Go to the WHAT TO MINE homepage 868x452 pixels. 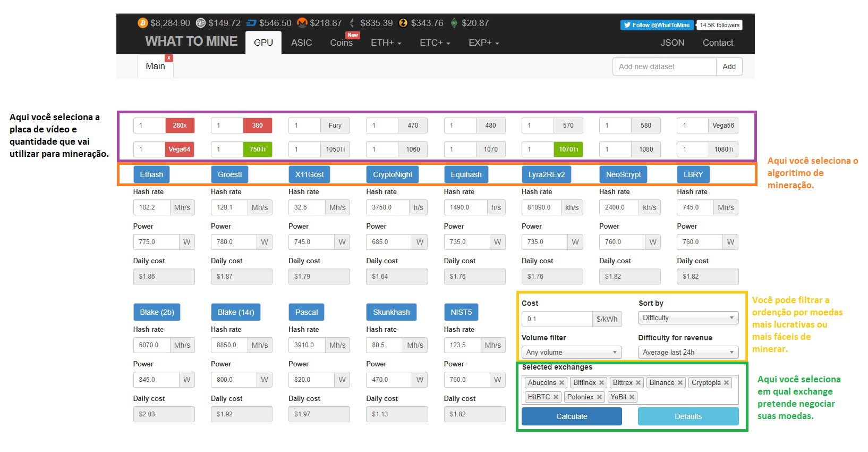(191, 41)
